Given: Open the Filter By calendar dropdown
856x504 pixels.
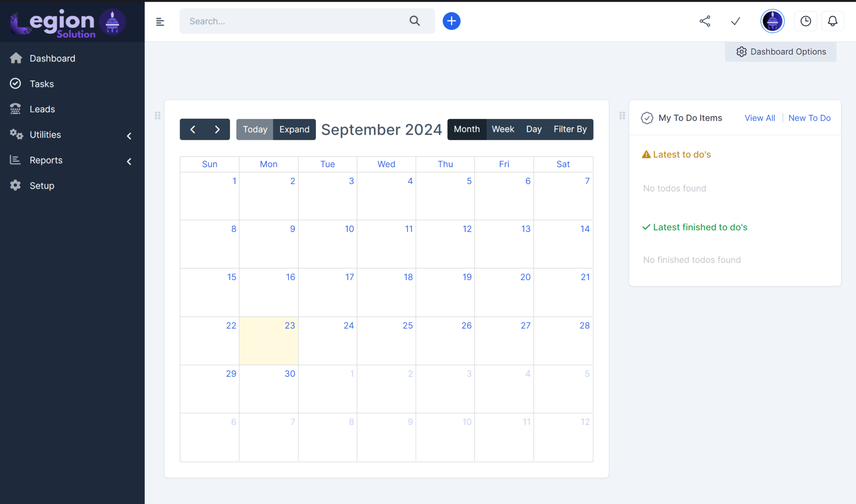Looking at the screenshot, I should [x=570, y=129].
